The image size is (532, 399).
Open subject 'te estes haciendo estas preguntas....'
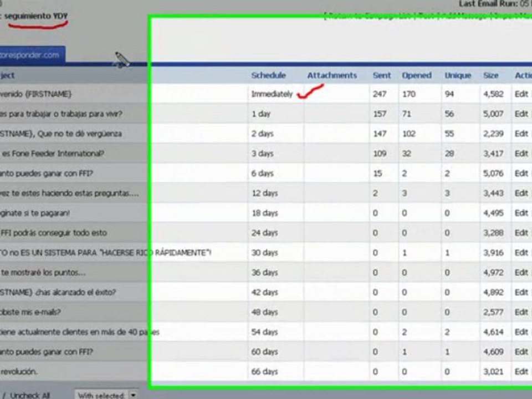[69, 193]
